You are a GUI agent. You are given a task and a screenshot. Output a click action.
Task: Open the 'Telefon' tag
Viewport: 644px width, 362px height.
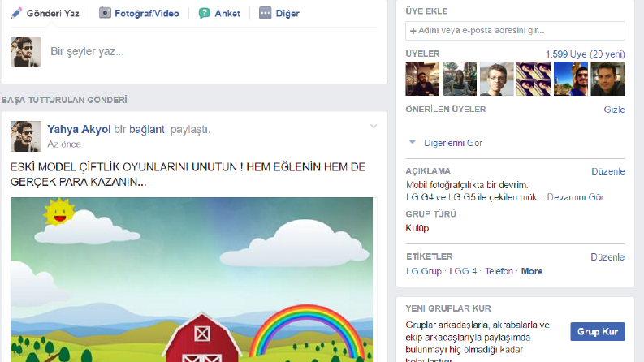pos(499,271)
